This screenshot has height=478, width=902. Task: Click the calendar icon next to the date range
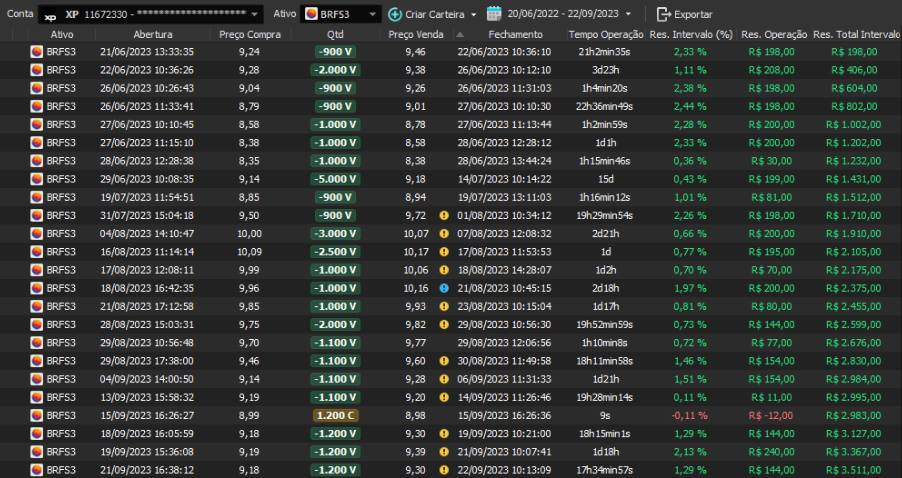click(494, 14)
